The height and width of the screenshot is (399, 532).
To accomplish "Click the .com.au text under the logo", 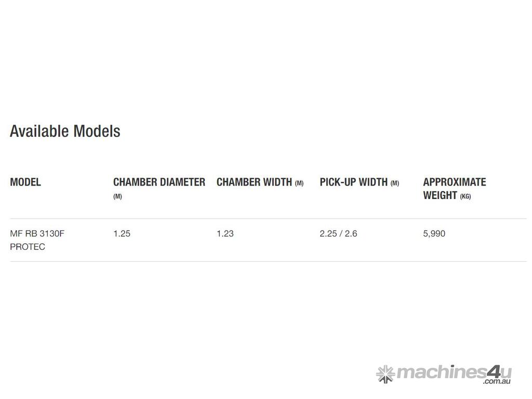I will point(497,382).
